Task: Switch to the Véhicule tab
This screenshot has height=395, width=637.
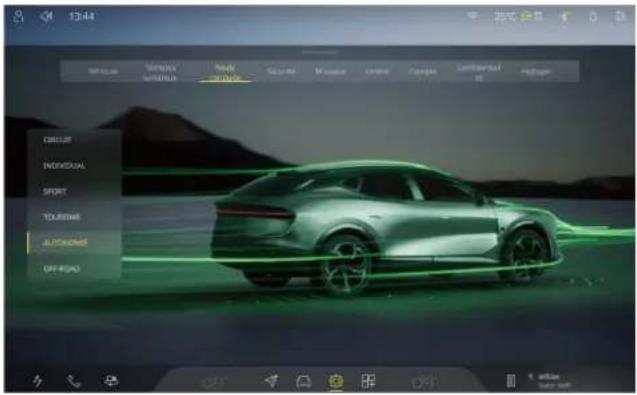Action: 103,71
